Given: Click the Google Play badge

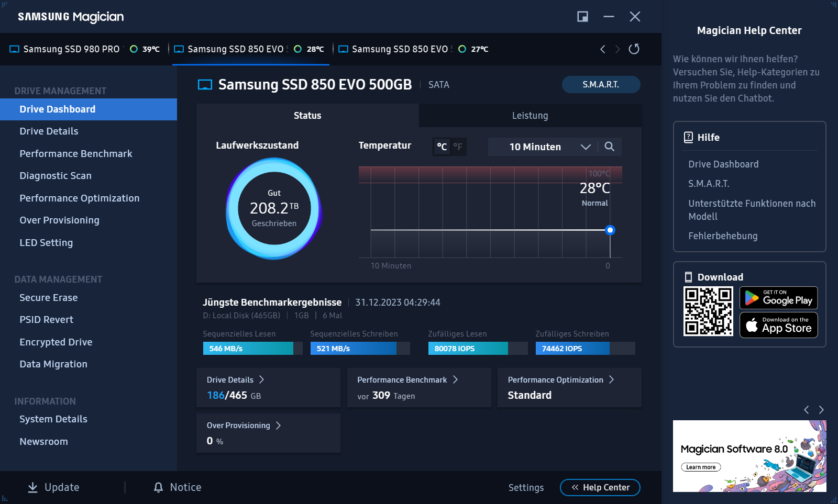Looking at the screenshot, I should click(778, 298).
